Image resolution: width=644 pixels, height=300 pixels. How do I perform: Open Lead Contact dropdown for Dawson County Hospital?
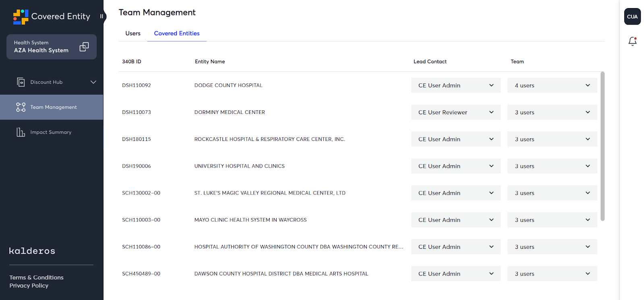tap(456, 274)
